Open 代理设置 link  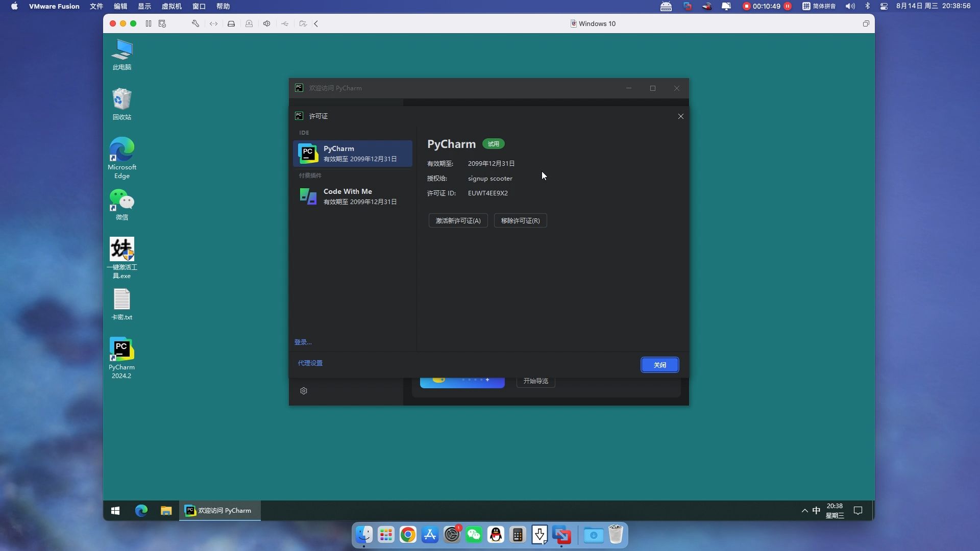(x=310, y=363)
